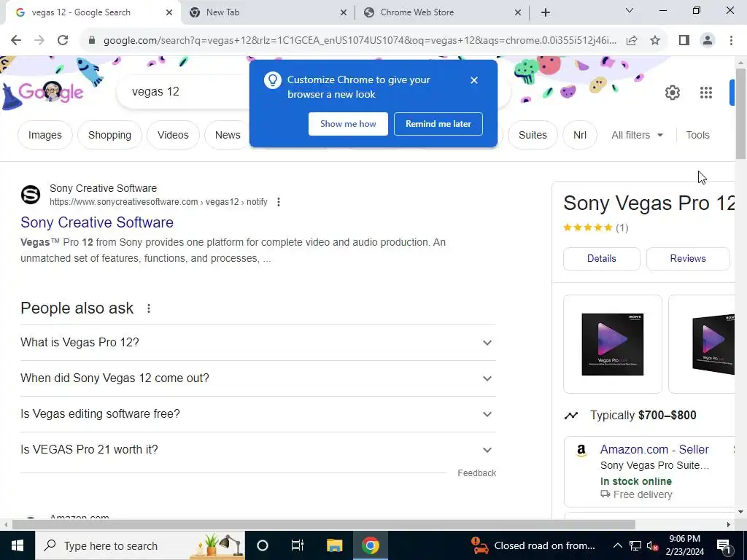Filter results by Shopping
This screenshot has height=560, width=747.
click(109, 135)
